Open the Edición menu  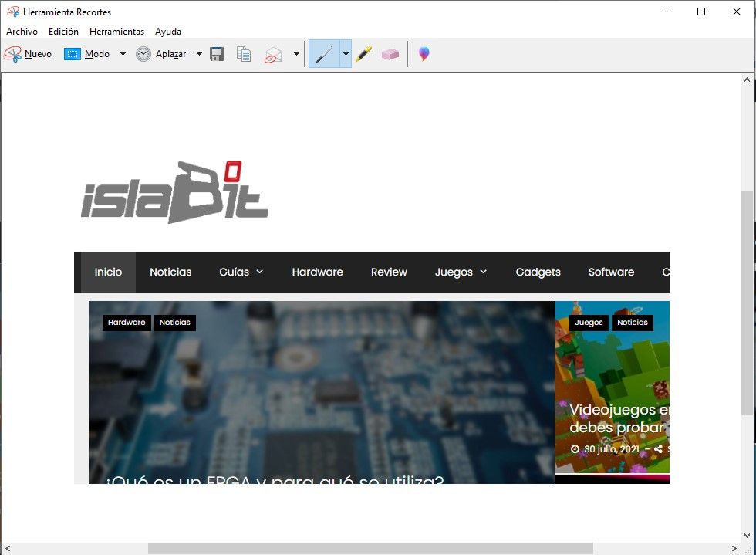tap(63, 32)
